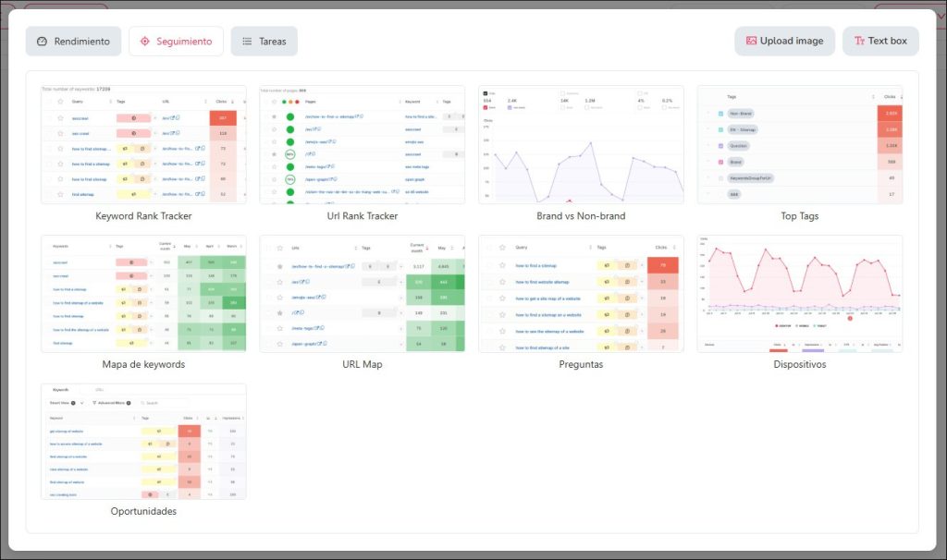Click the target icon on the Seguimiento tab

click(144, 41)
